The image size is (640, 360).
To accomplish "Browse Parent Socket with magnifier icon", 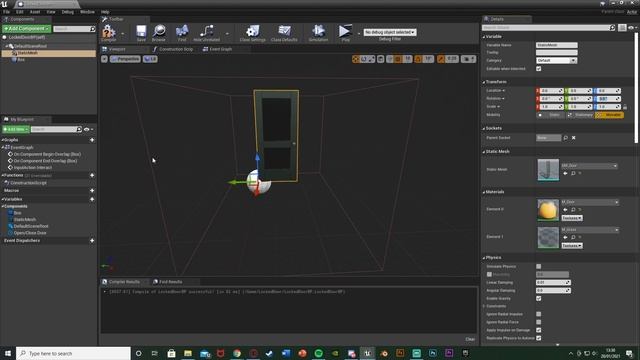I will pos(566,138).
